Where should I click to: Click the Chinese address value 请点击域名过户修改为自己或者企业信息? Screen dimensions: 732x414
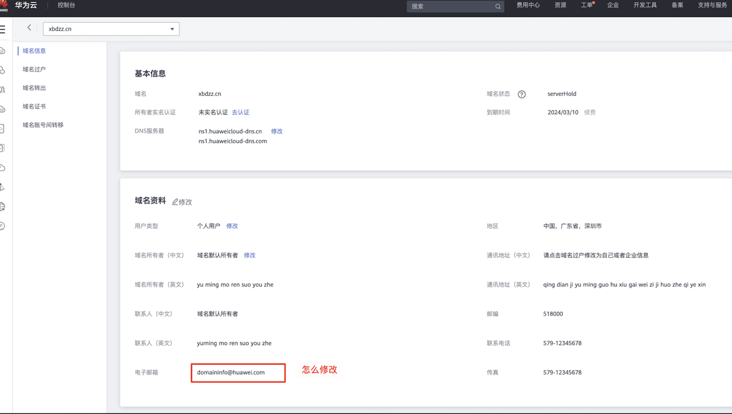click(596, 255)
